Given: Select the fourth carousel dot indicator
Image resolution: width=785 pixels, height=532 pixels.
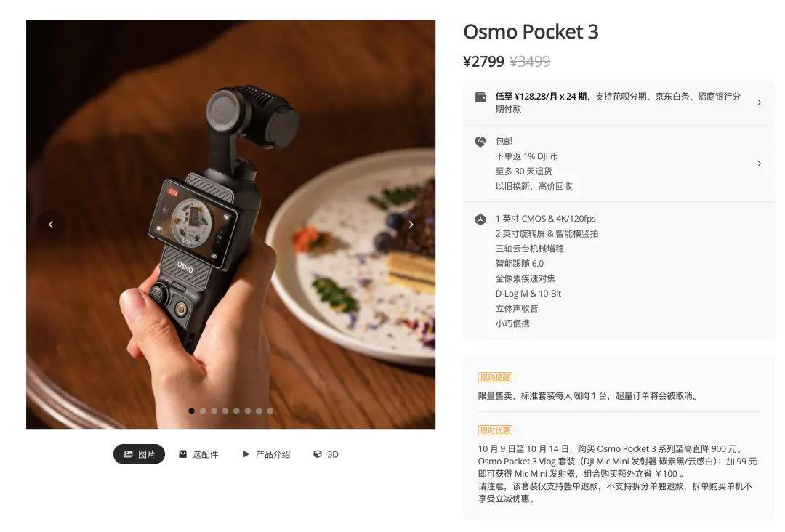Looking at the screenshot, I should tap(225, 411).
